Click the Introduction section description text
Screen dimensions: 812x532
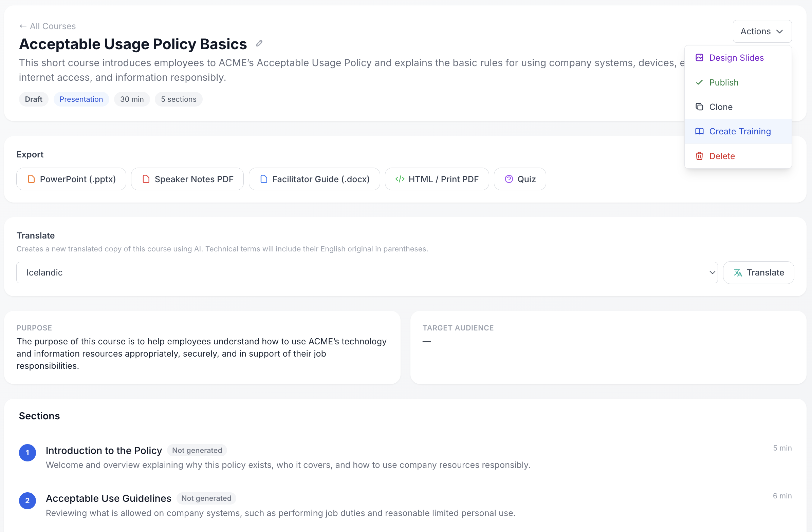pos(288,465)
